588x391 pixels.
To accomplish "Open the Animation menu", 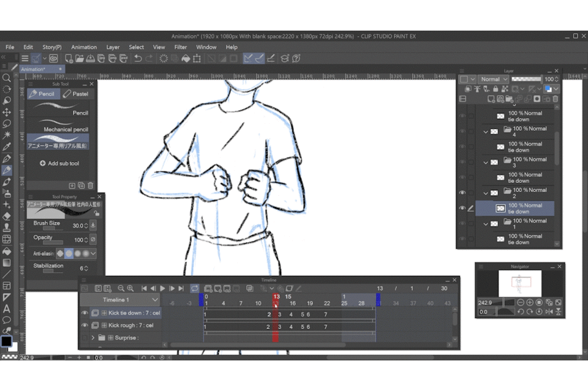I will 84,47.
